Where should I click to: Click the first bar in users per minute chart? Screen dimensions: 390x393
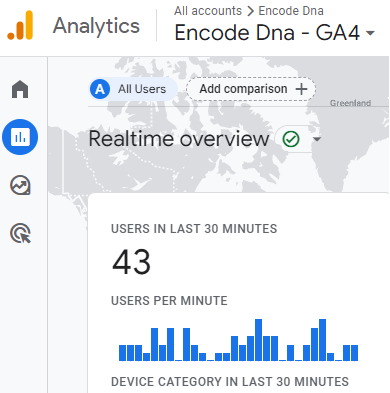click(x=122, y=353)
